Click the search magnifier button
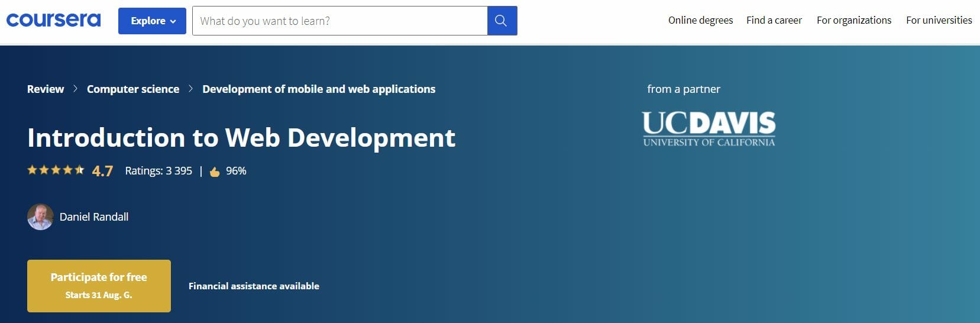The height and width of the screenshot is (323, 980). (x=502, y=21)
